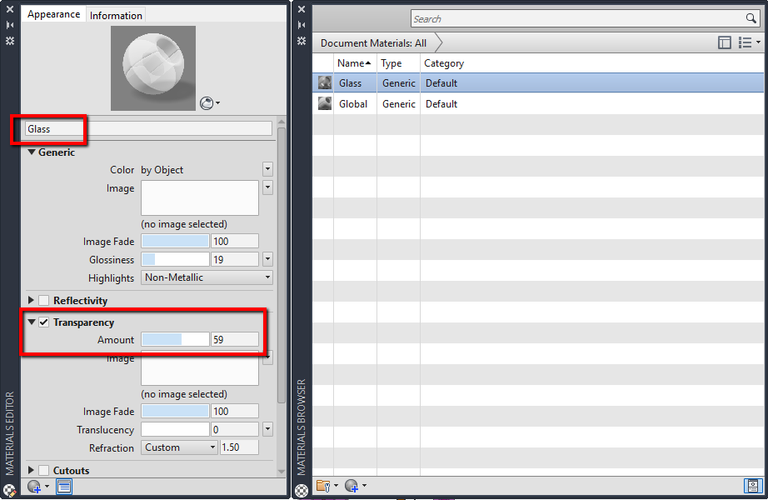This screenshot has height=500, width=768.
Task: Click the search magnifier icon
Action: (x=751, y=19)
